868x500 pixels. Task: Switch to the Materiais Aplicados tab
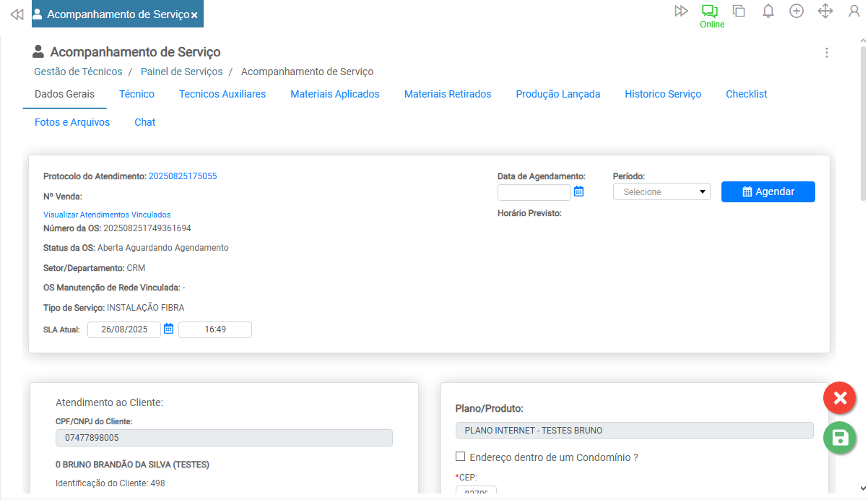point(334,94)
